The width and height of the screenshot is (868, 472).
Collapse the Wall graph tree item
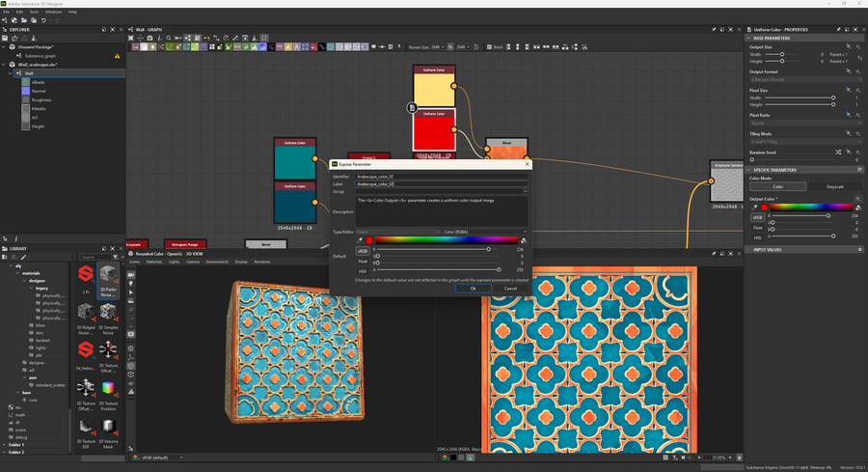12,73
